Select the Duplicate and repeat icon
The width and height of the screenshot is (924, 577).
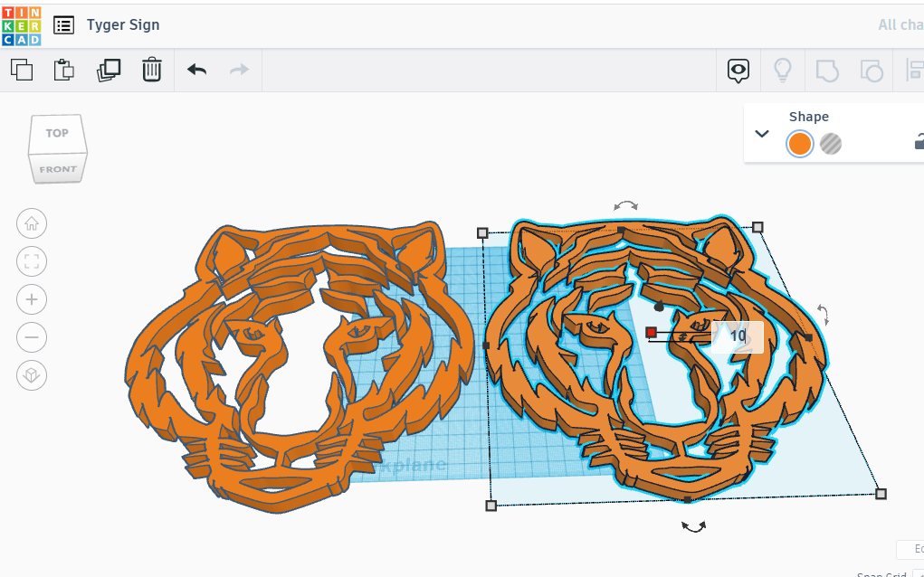(109, 70)
